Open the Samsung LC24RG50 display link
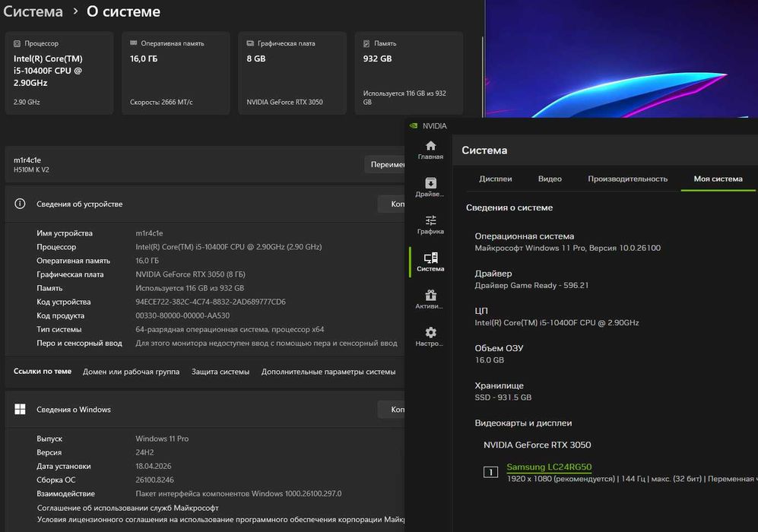This screenshot has height=532, width=758. click(549, 467)
